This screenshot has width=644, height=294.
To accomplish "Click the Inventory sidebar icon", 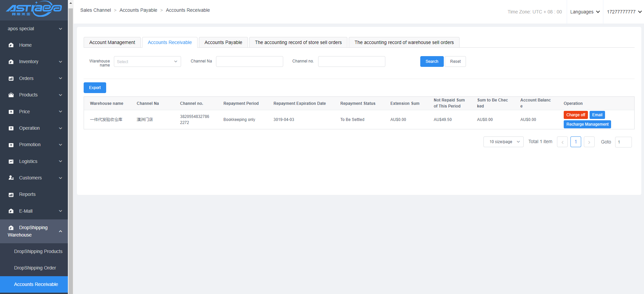I will click(x=11, y=62).
